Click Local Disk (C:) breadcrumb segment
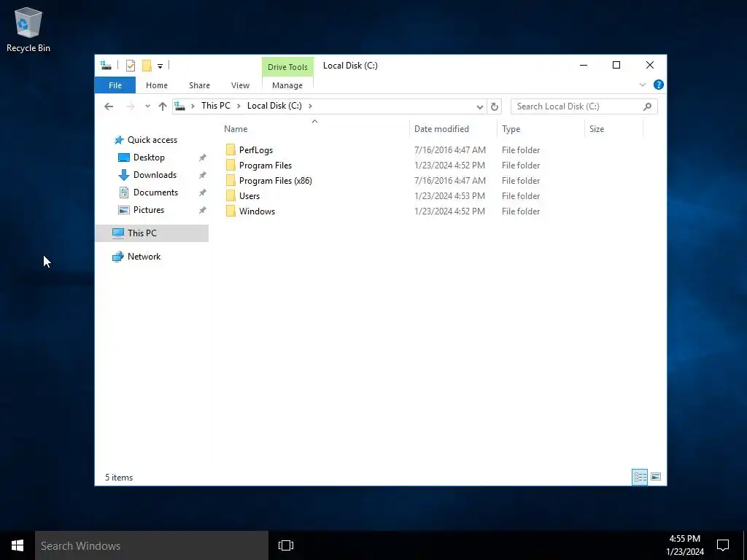 pos(274,106)
